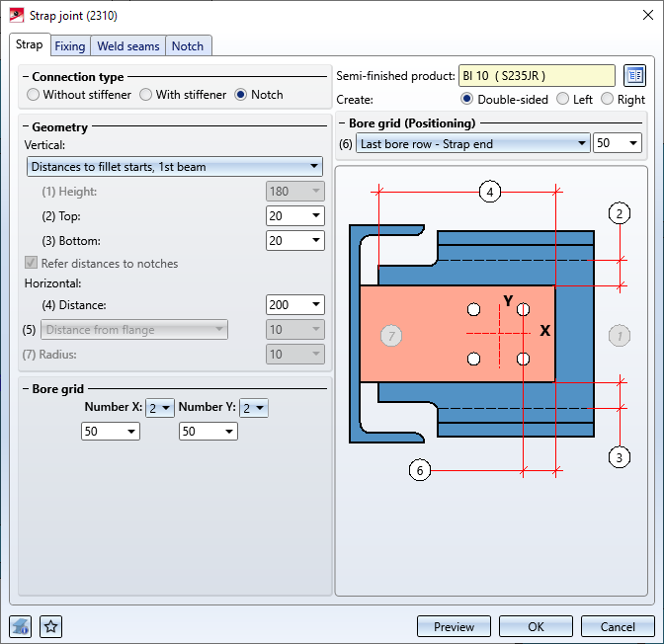Toggle Refer distances to notches checkbox
The image size is (664, 644).
pos(31,263)
